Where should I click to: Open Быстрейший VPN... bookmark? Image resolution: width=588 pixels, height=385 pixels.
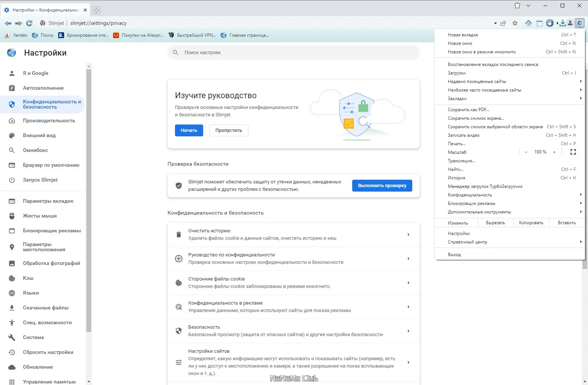click(192, 35)
